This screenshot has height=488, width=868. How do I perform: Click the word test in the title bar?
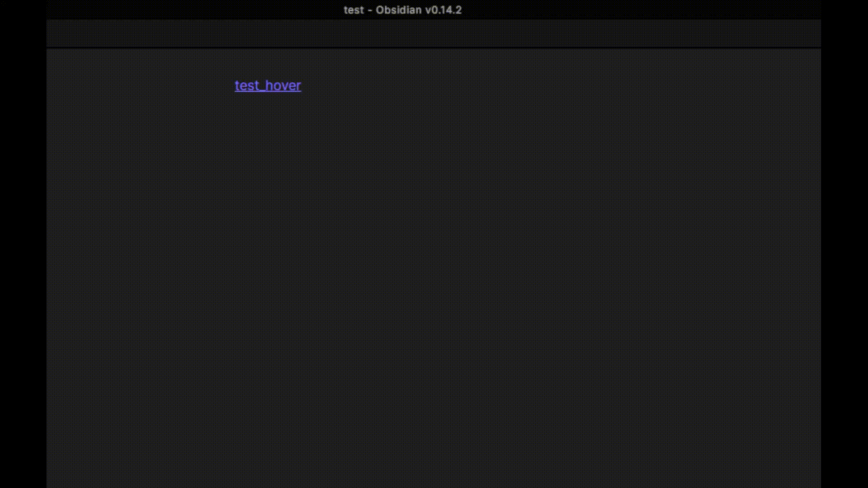tap(354, 9)
